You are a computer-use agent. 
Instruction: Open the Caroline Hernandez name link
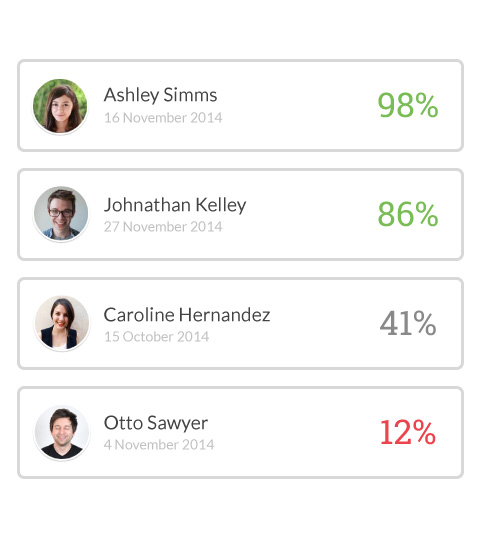187,314
